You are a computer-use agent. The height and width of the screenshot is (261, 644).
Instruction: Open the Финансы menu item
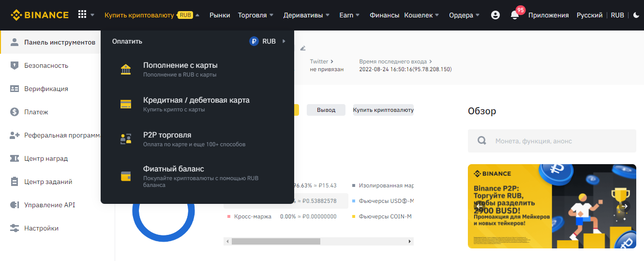pos(385,15)
